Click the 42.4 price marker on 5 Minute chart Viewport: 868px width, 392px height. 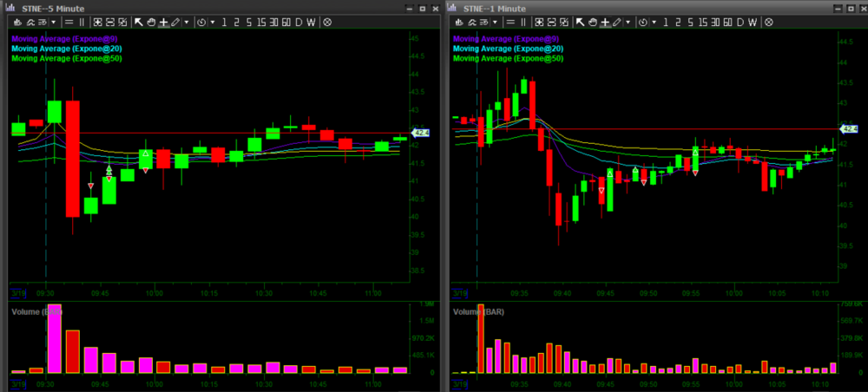[x=420, y=133]
